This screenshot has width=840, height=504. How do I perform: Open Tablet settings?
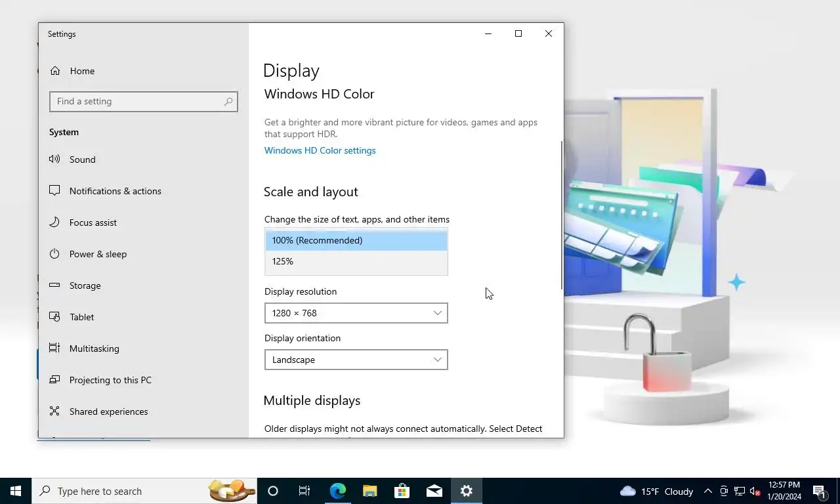pos(143,317)
